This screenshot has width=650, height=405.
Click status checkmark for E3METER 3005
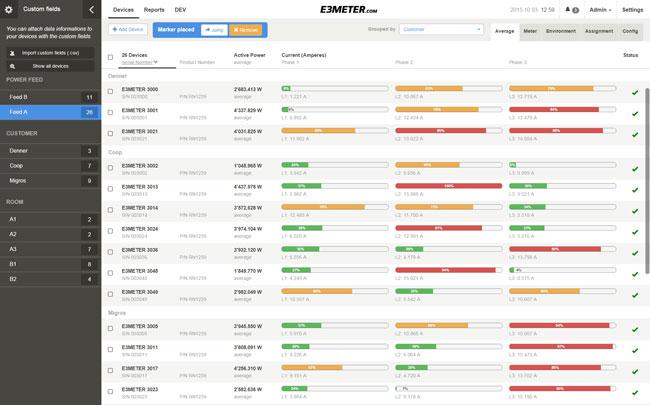635,330
